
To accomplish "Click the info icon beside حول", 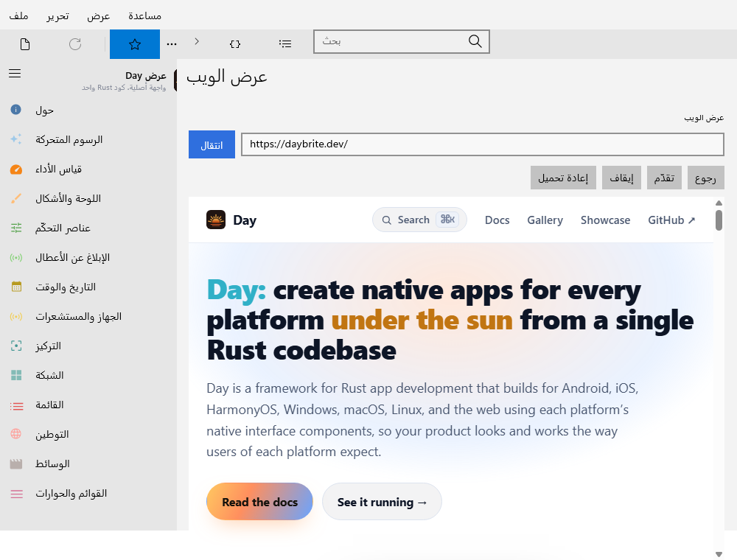I will tap(16, 110).
